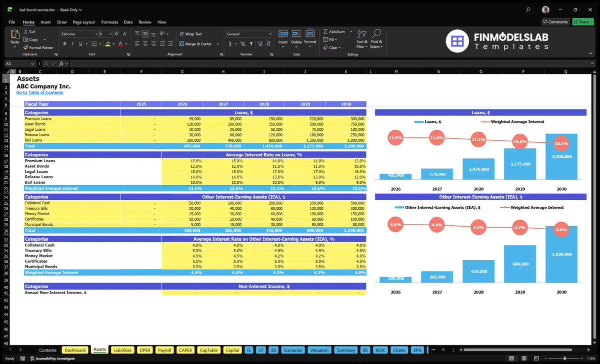Toggle Bold formatting
This screenshot has height=364, width=600.
click(64, 44)
